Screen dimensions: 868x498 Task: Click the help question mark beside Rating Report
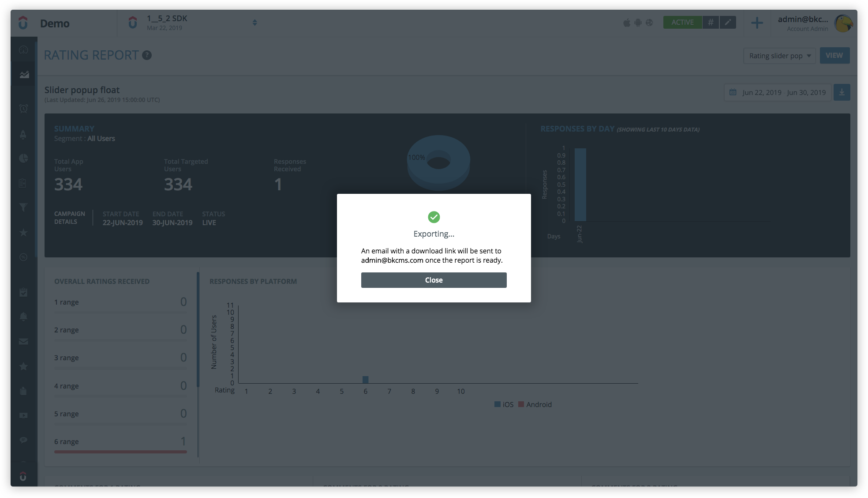click(x=147, y=55)
